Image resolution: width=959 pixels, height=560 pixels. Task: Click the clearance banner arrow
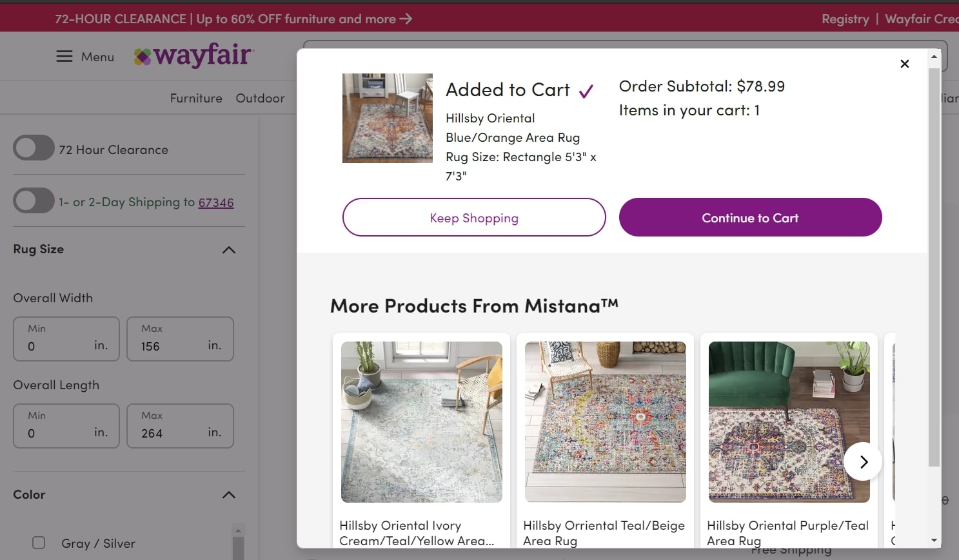click(406, 19)
